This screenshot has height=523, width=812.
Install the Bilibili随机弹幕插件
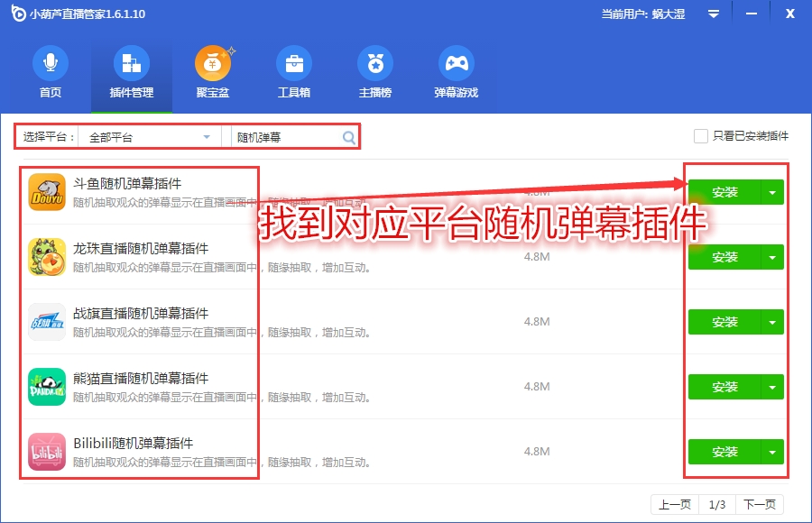click(724, 452)
